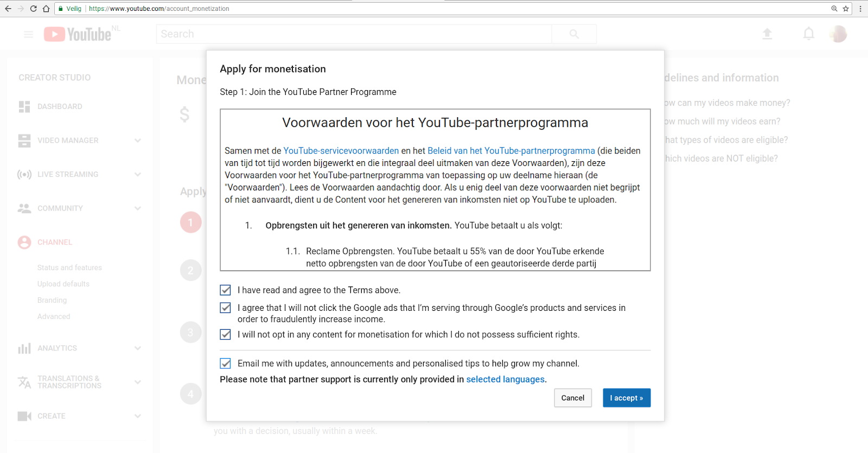Select 'Upload defaults' under Channel
The height and width of the screenshot is (453, 868).
[63, 284]
